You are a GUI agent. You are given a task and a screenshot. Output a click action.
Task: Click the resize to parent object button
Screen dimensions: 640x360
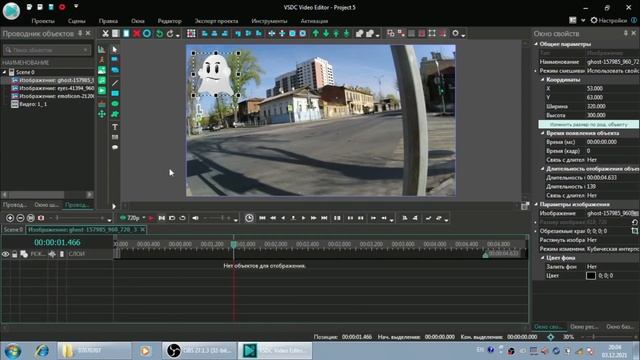(x=588, y=124)
